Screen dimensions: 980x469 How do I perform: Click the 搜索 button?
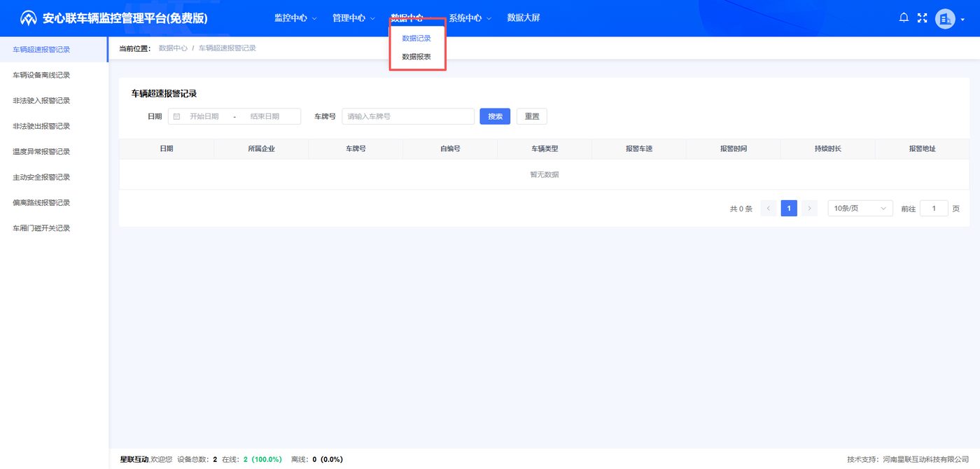(x=495, y=116)
